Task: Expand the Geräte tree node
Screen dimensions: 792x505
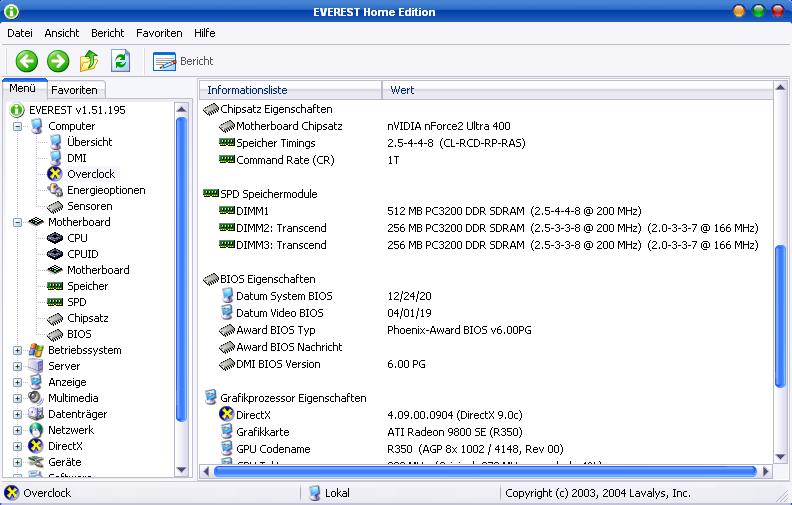Action: (17, 462)
